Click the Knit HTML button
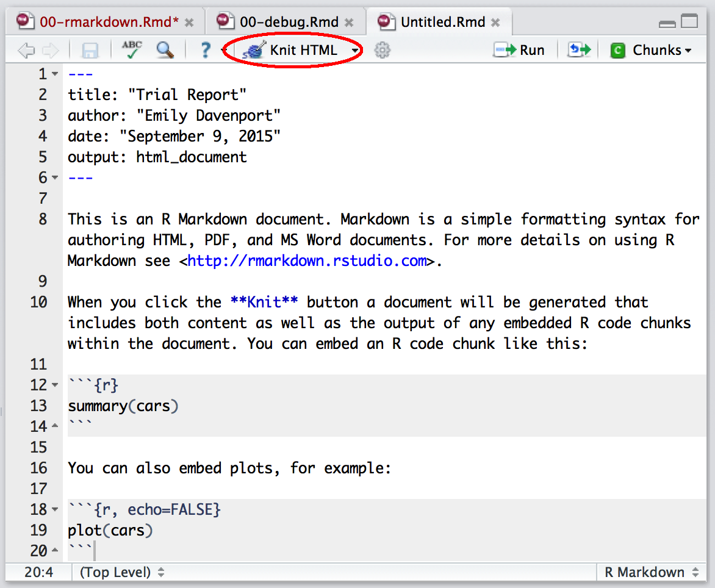Screen dimensions: 715x588 click(x=290, y=50)
